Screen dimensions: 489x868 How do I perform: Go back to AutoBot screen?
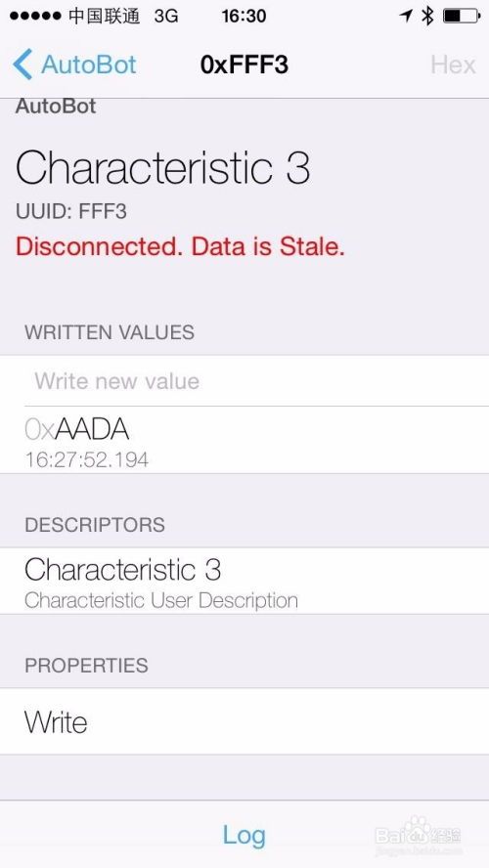tap(74, 65)
